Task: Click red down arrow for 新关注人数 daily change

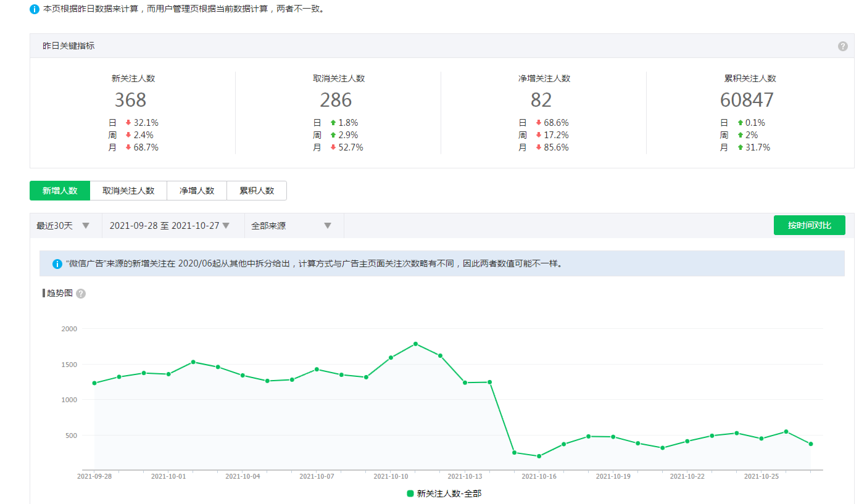Action: tap(128, 123)
